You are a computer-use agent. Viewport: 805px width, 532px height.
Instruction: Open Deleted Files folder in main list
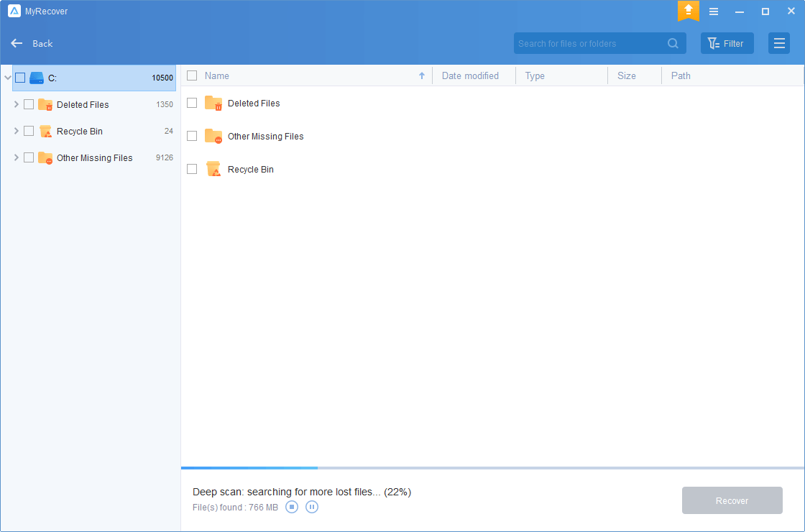click(253, 104)
